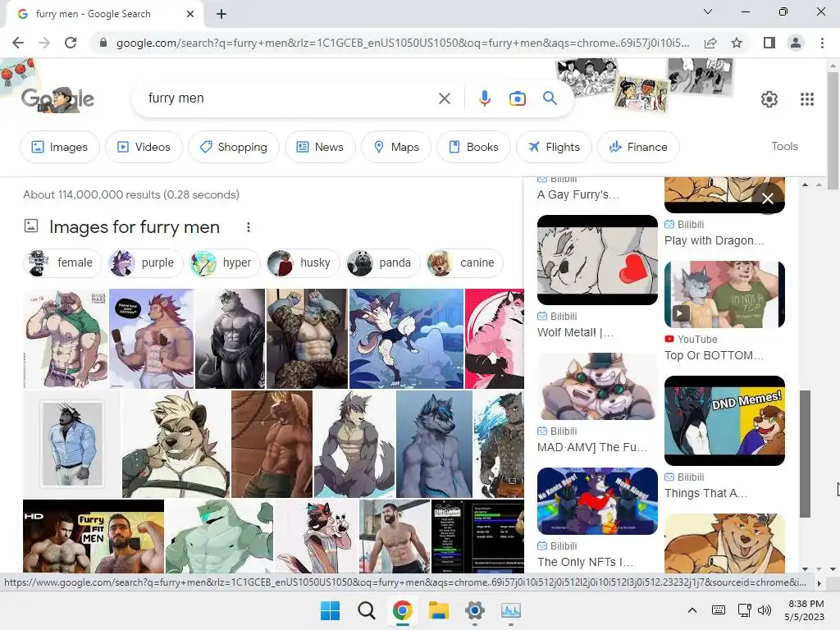Open Things That A... video link
Image resolution: width=840 pixels, height=630 pixels.
click(705, 493)
